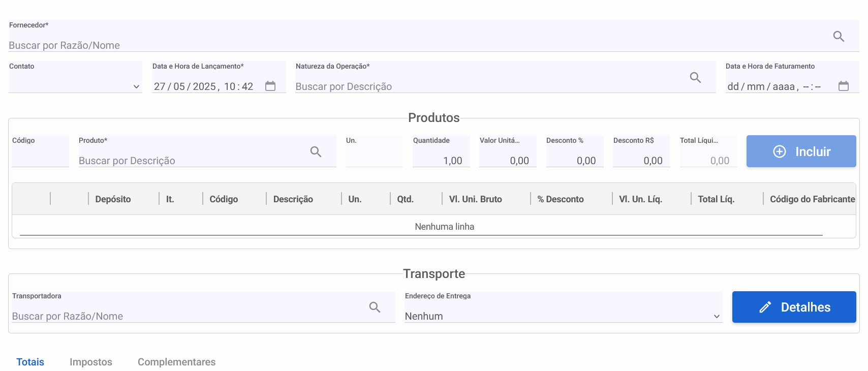
Task: Click the Desconto % input field
Action: click(575, 151)
